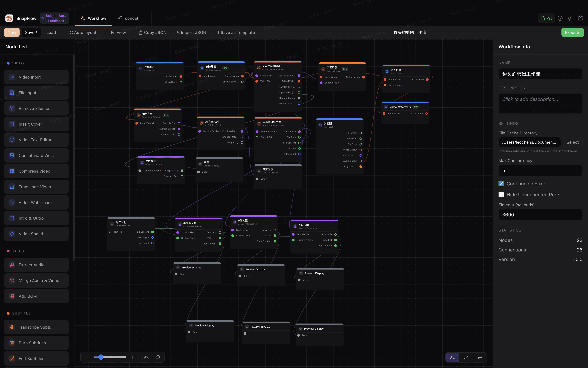Viewport: 588px width, 368px height.
Task: Add Burn Subtitles node from list
Action: pos(36,343)
